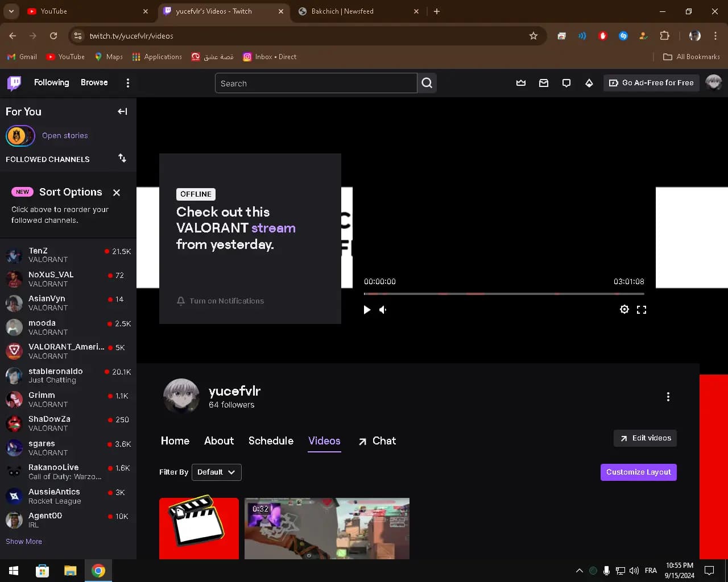Screen dimensions: 728x582
Task: Open the Prime loot crown icon
Action: [521, 83]
